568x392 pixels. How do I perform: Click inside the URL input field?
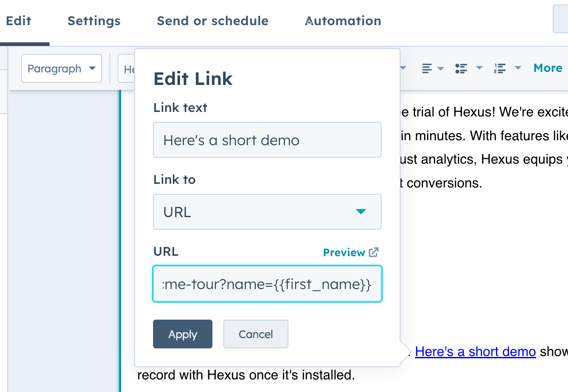267,284
